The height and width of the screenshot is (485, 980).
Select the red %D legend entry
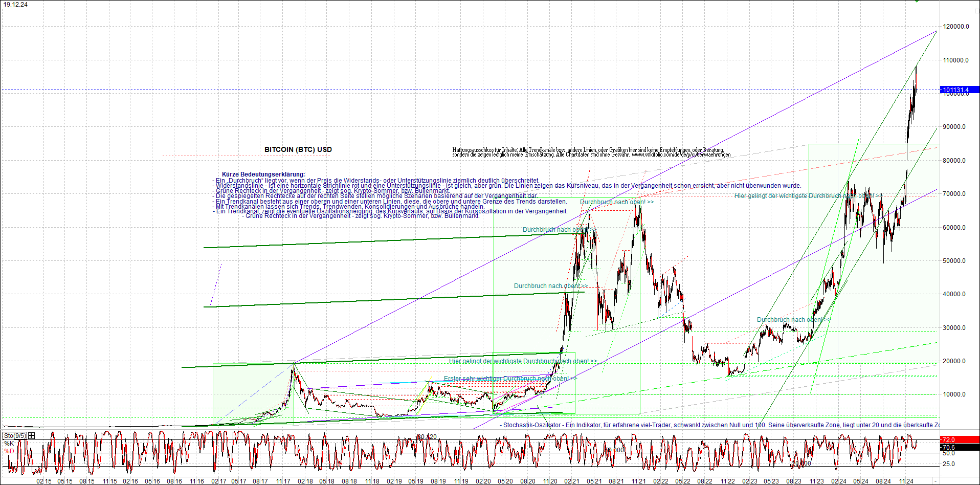(x=9, y=451)
